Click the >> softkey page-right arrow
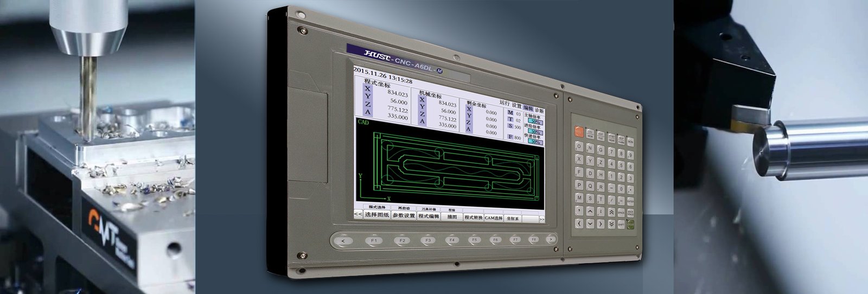The height and width of the screenshot is (294, 868). click(x=541, y=219)
